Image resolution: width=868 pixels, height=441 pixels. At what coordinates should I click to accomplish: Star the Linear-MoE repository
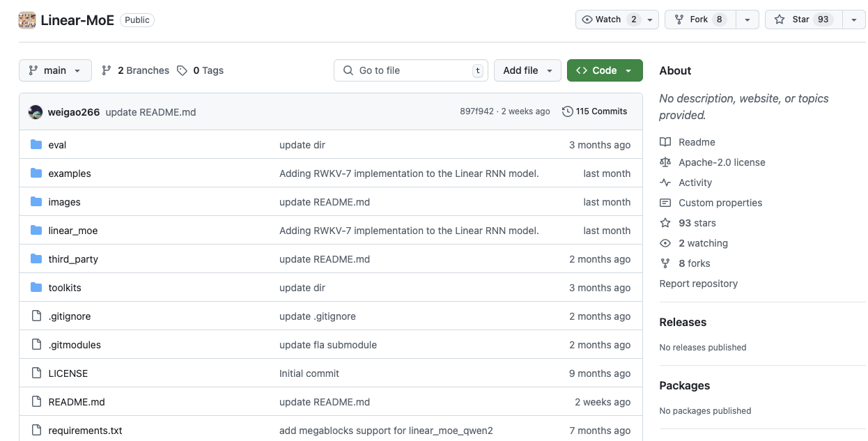pyautogui.click(x=804, y=20)
